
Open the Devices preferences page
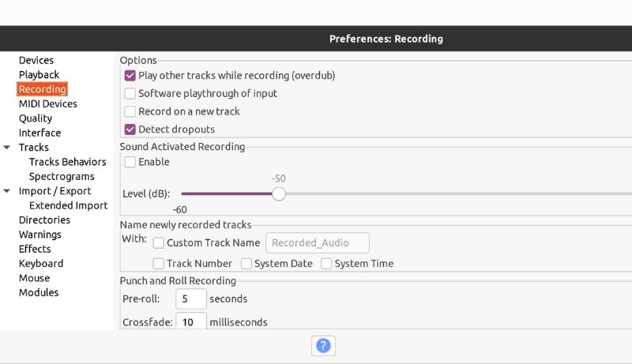point(36,60)
